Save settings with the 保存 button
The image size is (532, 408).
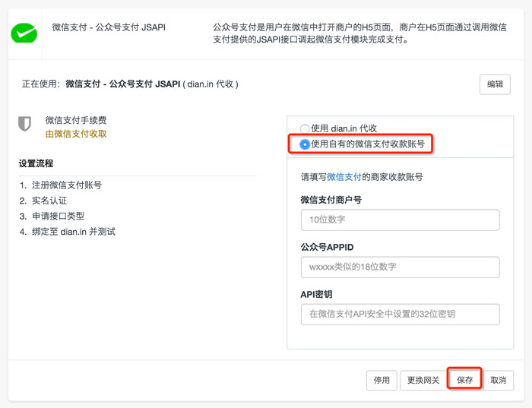coord(464,380)
